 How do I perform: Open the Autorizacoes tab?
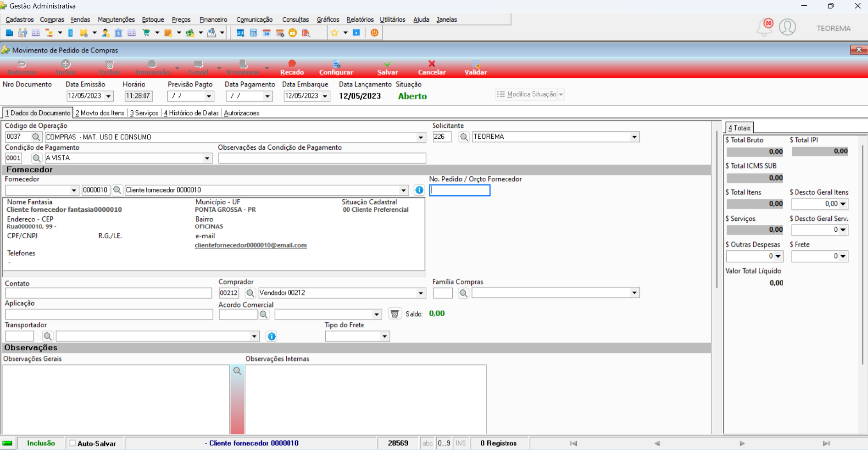click(242, 113)
